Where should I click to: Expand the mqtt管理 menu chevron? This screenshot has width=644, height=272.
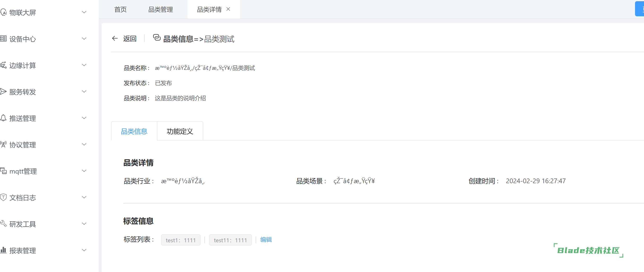click(84, 171)
